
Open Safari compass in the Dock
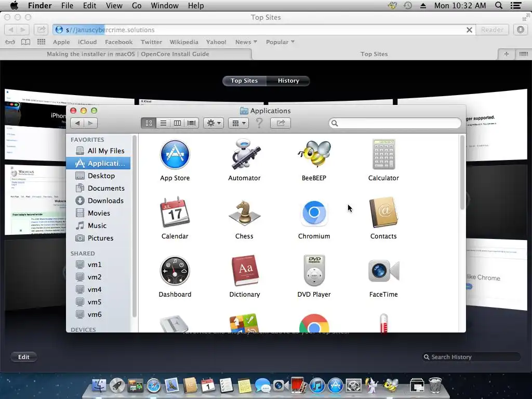click(x=153, y=386)
